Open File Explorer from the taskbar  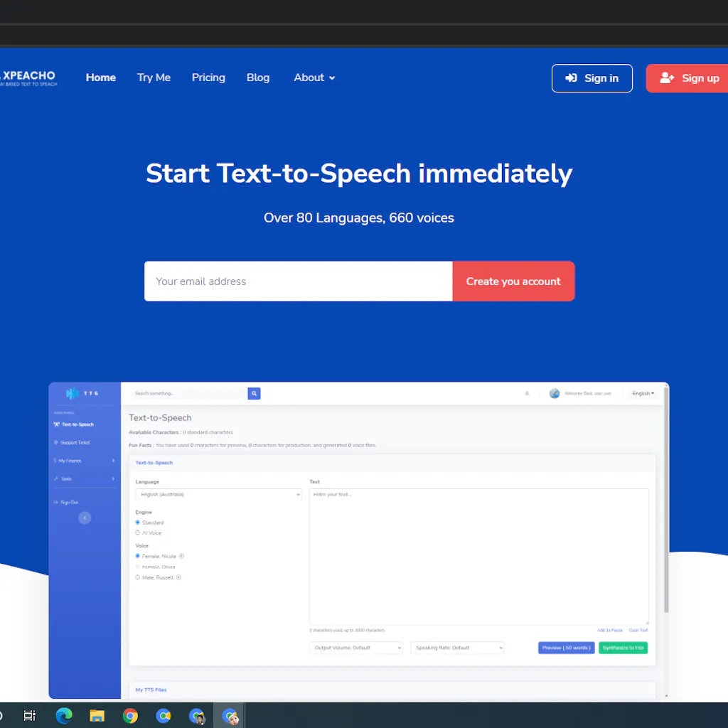pyautogui.click(x=97, y=716)
